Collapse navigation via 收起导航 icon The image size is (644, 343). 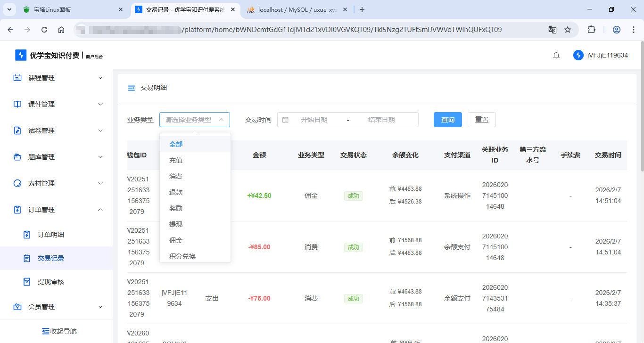point(45,331)
